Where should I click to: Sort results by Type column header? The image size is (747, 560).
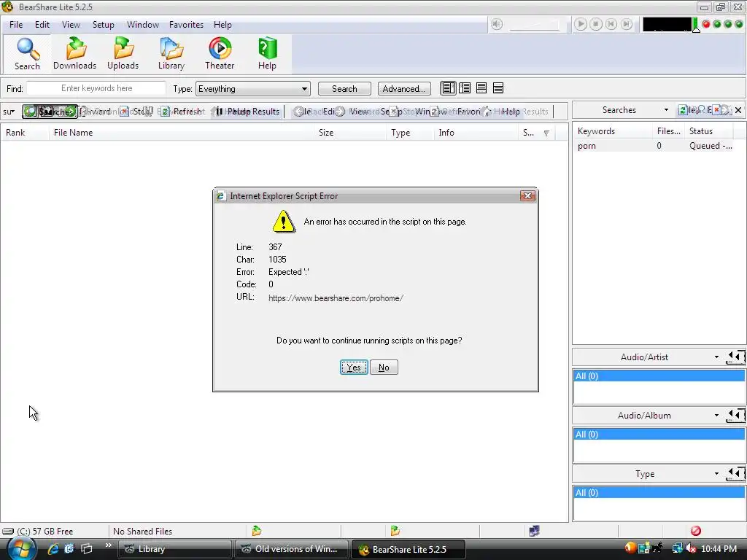point(410,133)
